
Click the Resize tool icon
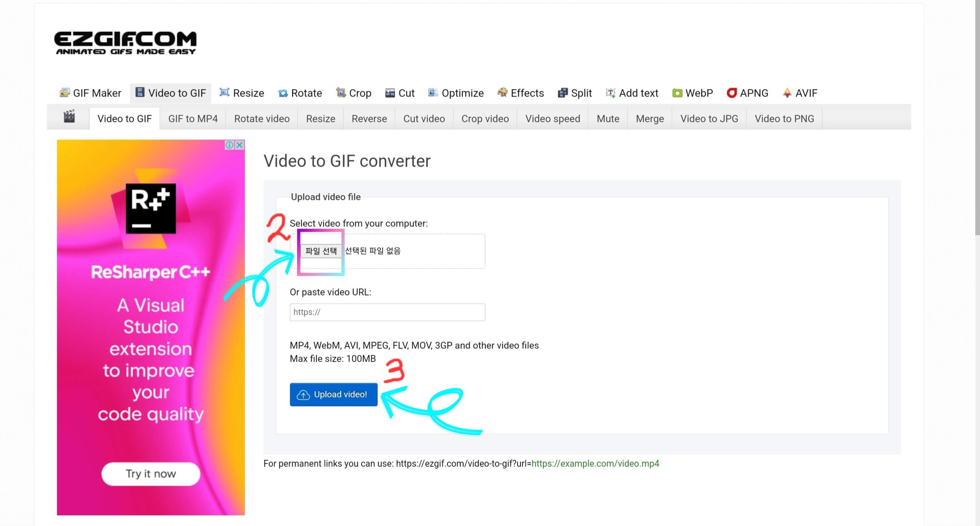[224, 92]
